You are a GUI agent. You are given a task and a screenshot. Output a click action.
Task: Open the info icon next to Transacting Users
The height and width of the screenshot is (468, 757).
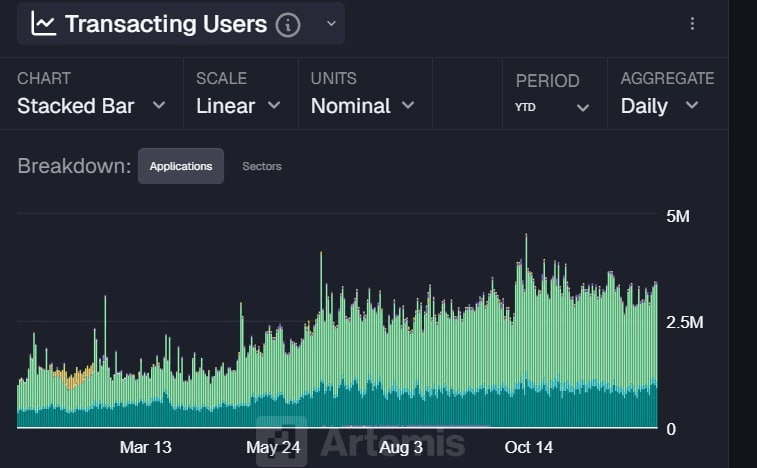288,25
